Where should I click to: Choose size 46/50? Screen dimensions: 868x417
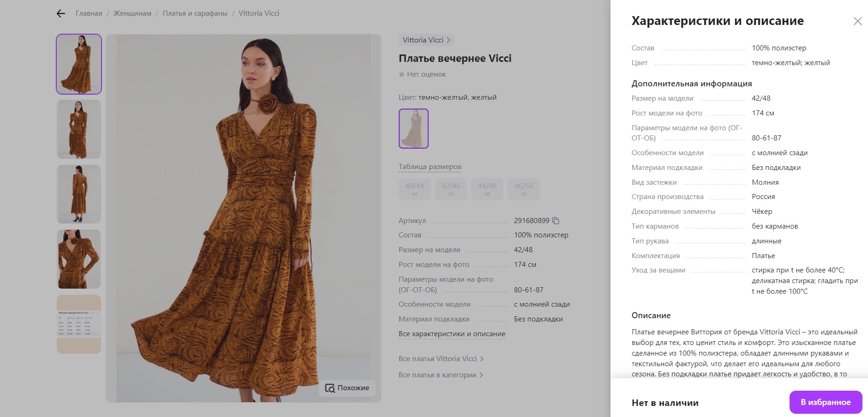coord(523,189)
